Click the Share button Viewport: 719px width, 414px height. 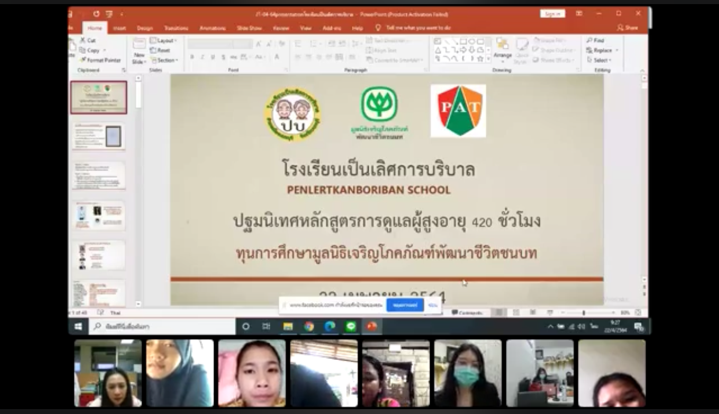click(x=628, y=28)
